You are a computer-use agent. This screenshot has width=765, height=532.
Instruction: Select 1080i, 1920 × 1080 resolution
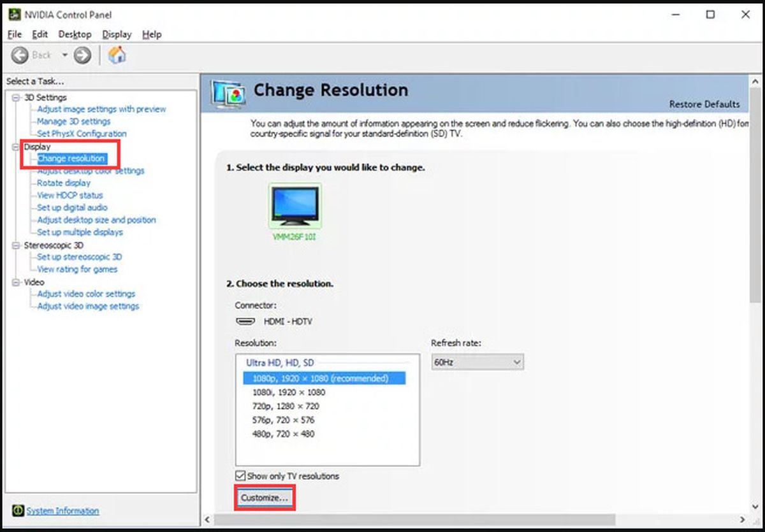click(289, 392)
